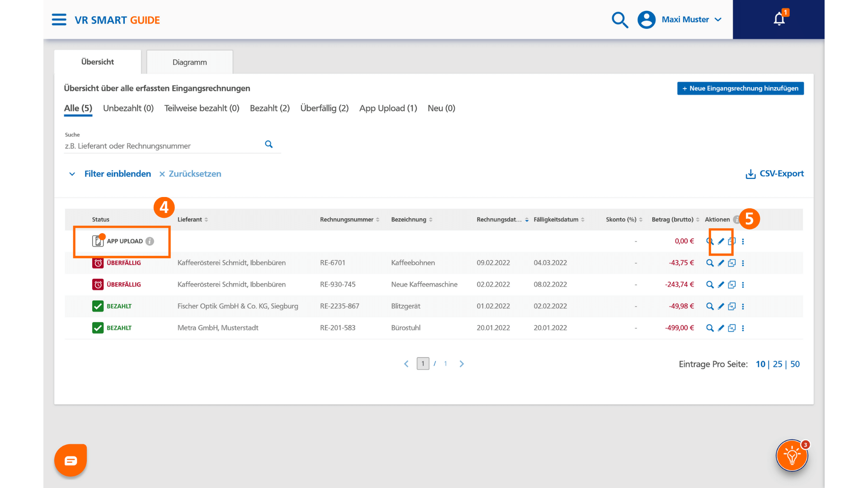Copy the APP UPLOAD invoice entry
Screen dimensions: 868x488
(x=732, y=241)
